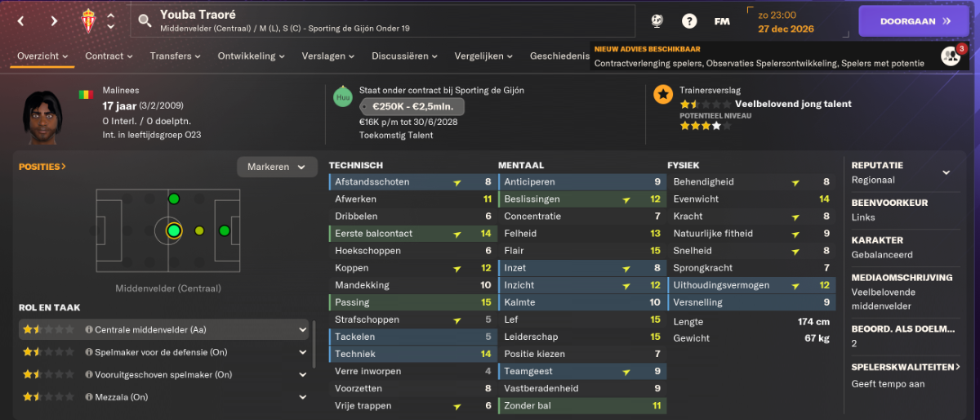980x420 pixels.
Task: Open the FM menu icon
Action: [722, 21]
